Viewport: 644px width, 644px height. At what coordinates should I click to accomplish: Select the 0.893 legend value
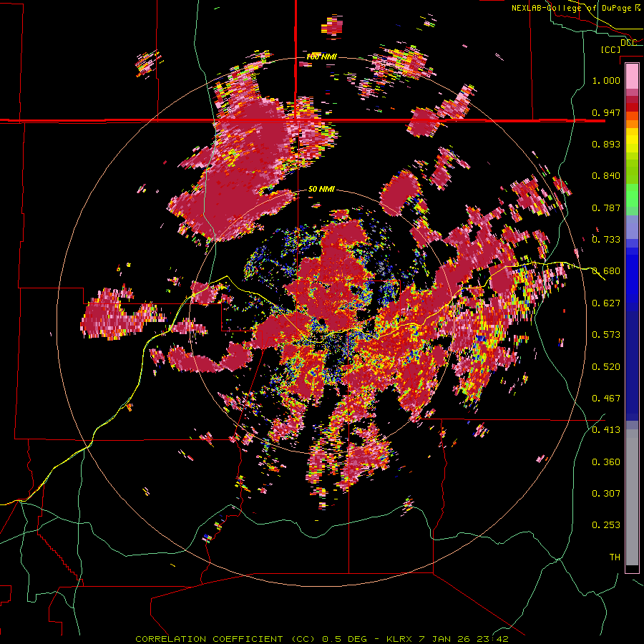point(606,144)
